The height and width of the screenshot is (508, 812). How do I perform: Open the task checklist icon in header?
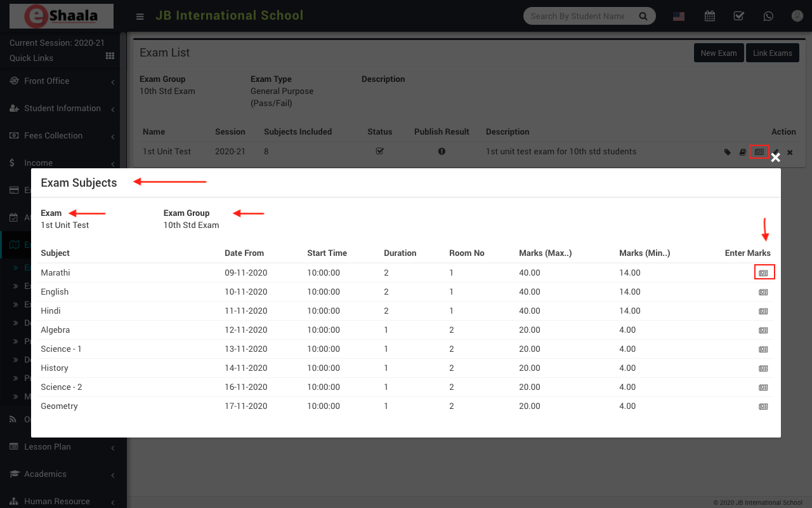tap(739, 16)
